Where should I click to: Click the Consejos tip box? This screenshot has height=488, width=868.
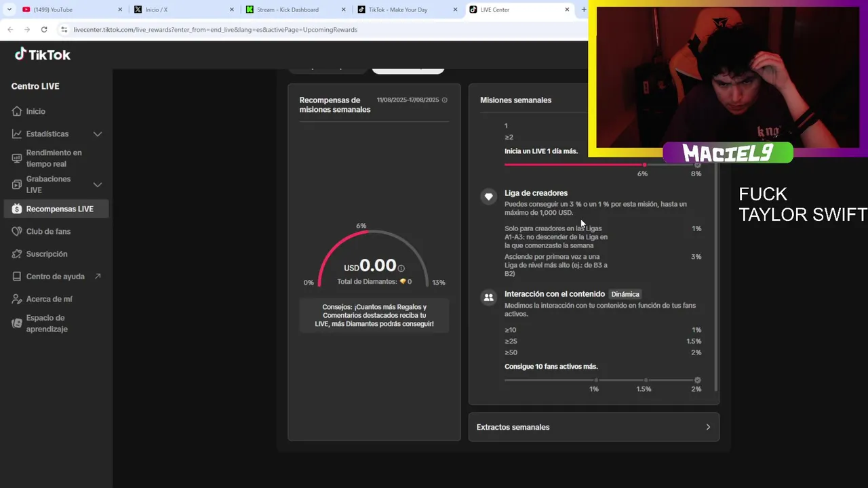pyautogui.click(x=374, y=315)
